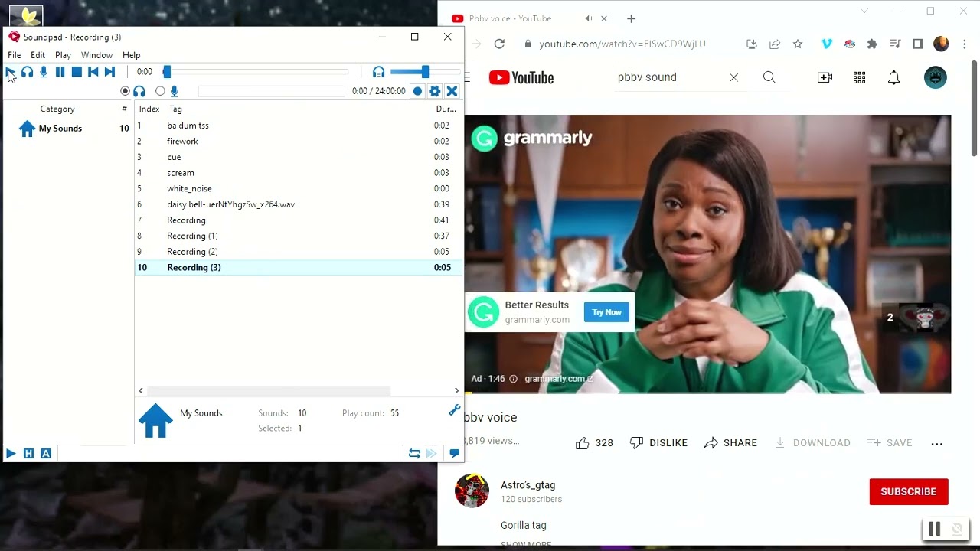Open the YouTube apps grid icon
Screen dimensions: 980x551
(x=859, y=77)
